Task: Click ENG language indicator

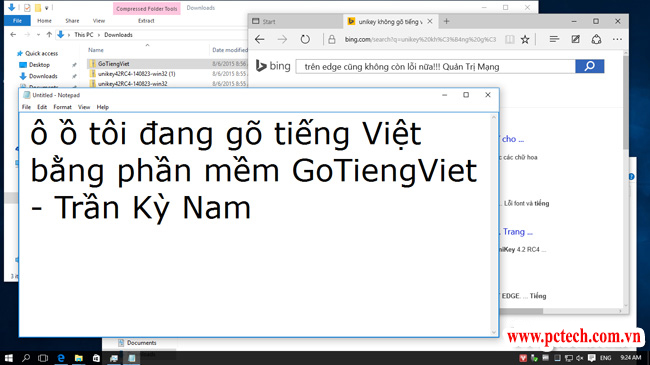Action: click(606, 358)
